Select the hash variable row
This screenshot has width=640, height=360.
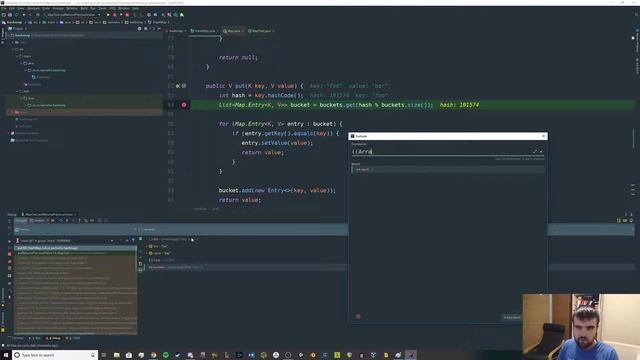tap(161, 260)
